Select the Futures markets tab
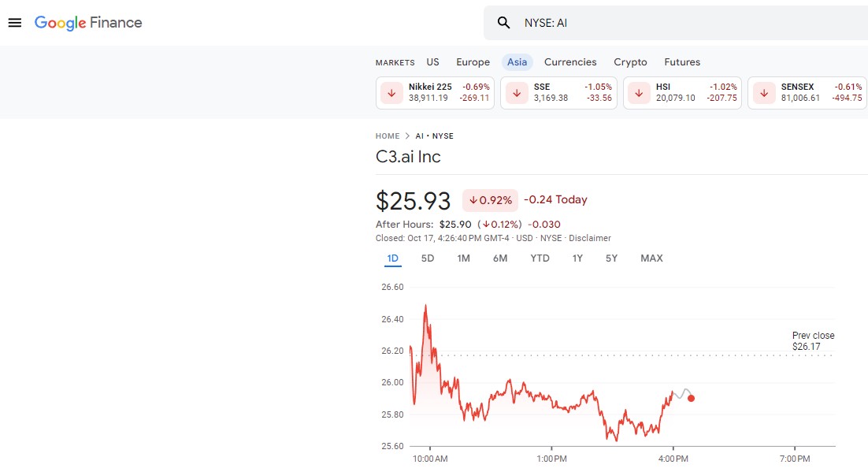 click(x=682, y=62)
